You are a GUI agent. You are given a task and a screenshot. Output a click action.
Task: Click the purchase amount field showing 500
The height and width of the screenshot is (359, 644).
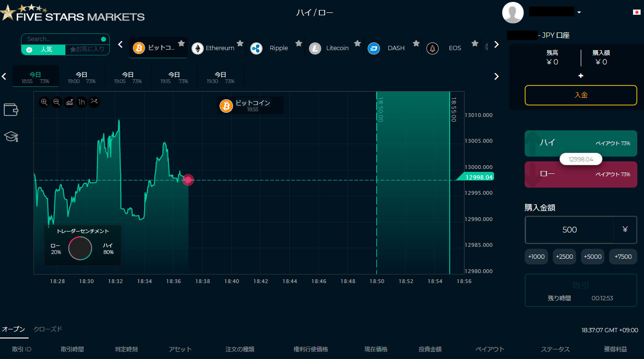pyautogui.click(x=570, y=230)
